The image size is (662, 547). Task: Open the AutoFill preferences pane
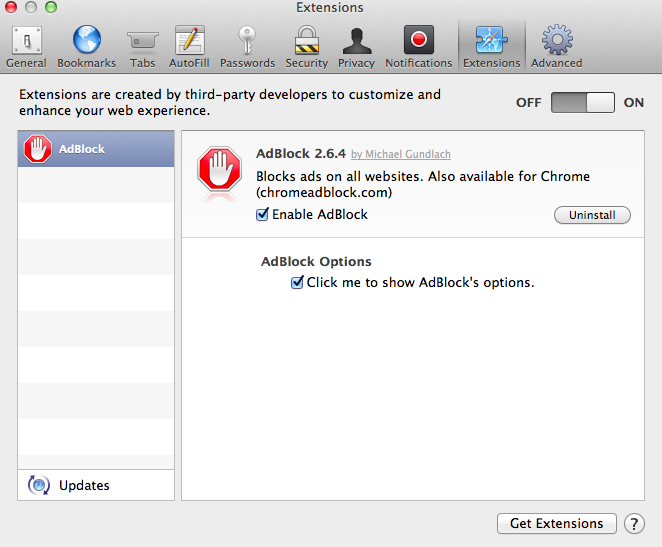[x=189, y=46]
